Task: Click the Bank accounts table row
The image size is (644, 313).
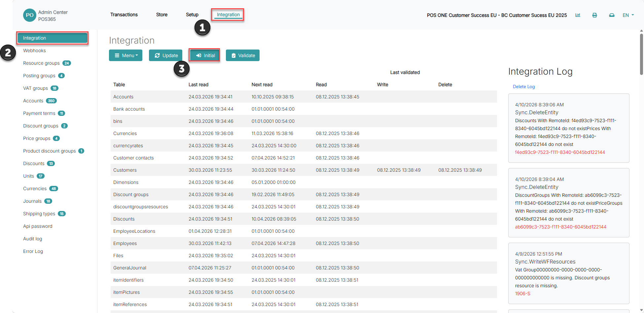Action: pyautogui.click(x=304, y=109)
